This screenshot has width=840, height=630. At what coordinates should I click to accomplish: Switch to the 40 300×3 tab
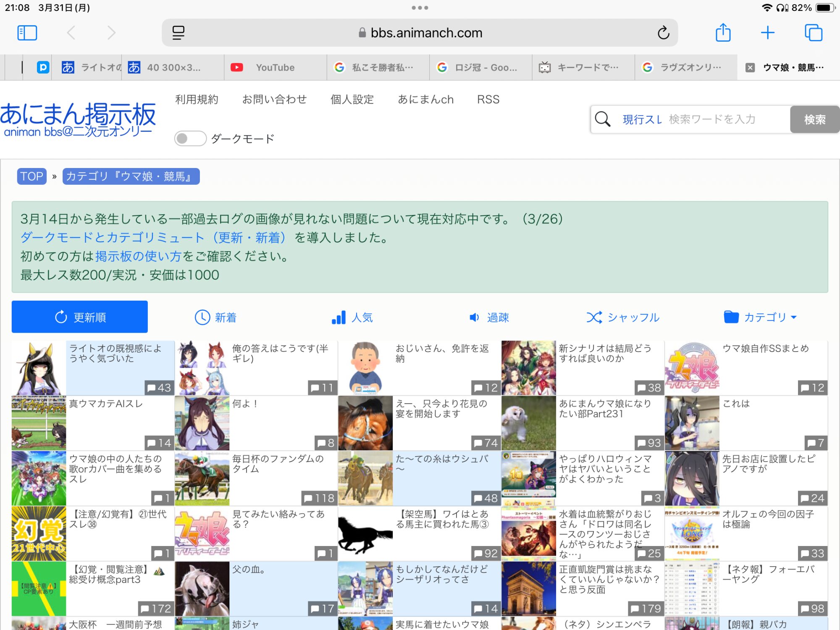pos(173,68)
